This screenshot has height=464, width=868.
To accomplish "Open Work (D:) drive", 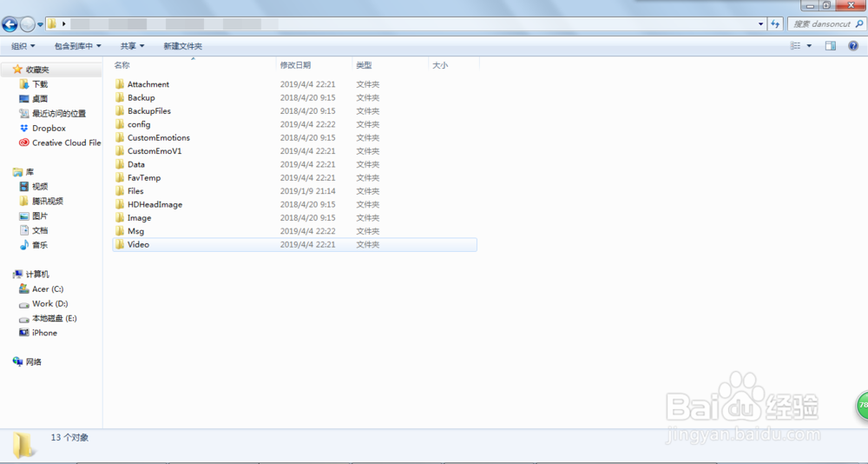I will pyautogui.click(x=49, y=303).
